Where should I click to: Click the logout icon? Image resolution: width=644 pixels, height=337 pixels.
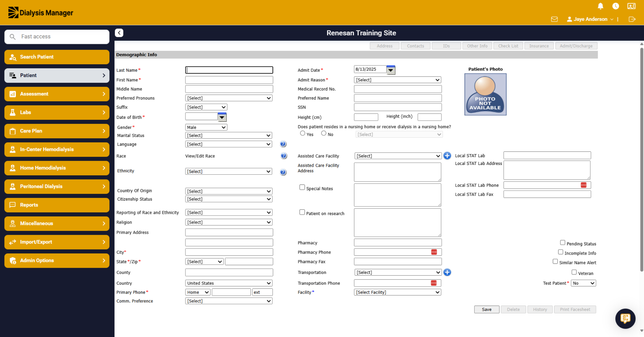632,19
